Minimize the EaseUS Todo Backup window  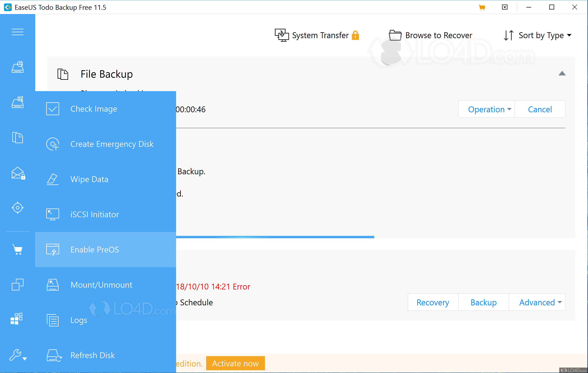(529, 7)
